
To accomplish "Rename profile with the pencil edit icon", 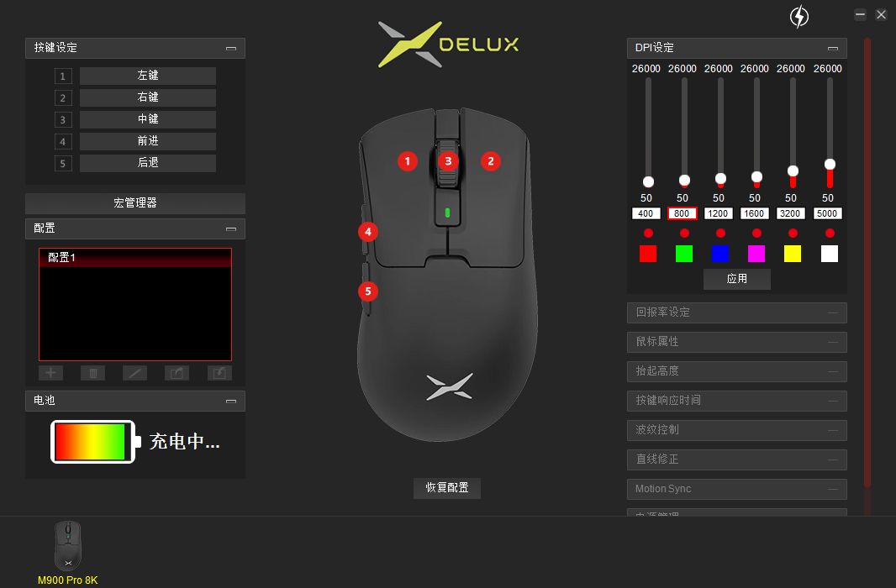I will click(x=134, y=373).
